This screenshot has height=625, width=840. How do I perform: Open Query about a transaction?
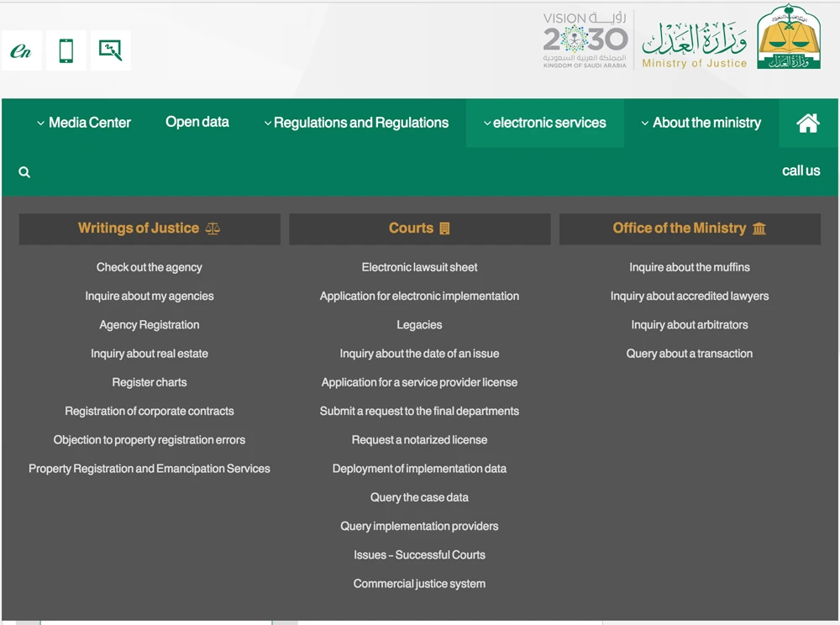690,354
